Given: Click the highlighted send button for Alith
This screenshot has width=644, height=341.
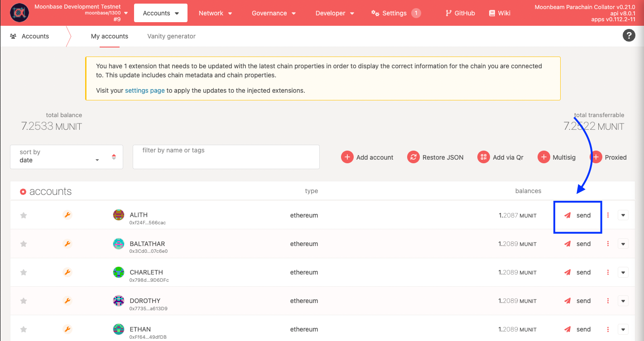Looking at the screenshot, I should [x=577, y=215].
